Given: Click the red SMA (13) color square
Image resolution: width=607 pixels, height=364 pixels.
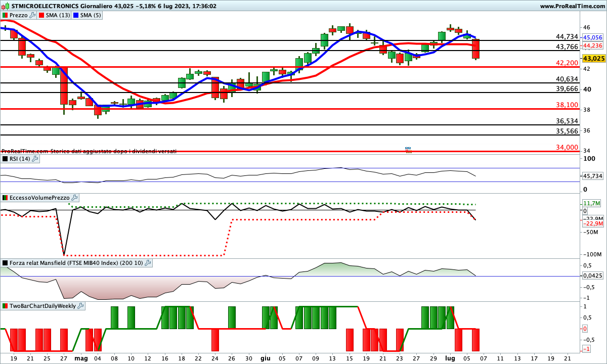Looking at the screenshot, I should (x=41, y=15).
